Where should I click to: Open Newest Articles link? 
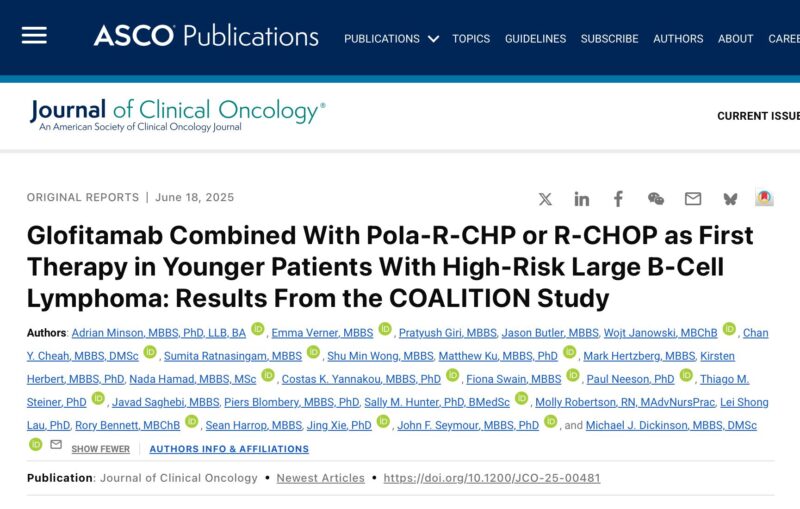pos(320,478)
